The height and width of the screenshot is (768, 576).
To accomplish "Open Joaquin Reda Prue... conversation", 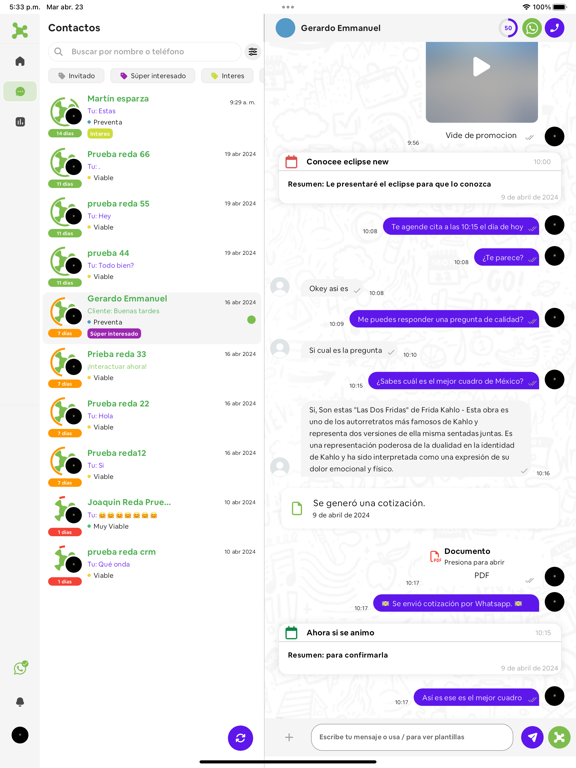I will tap(152, 517).
